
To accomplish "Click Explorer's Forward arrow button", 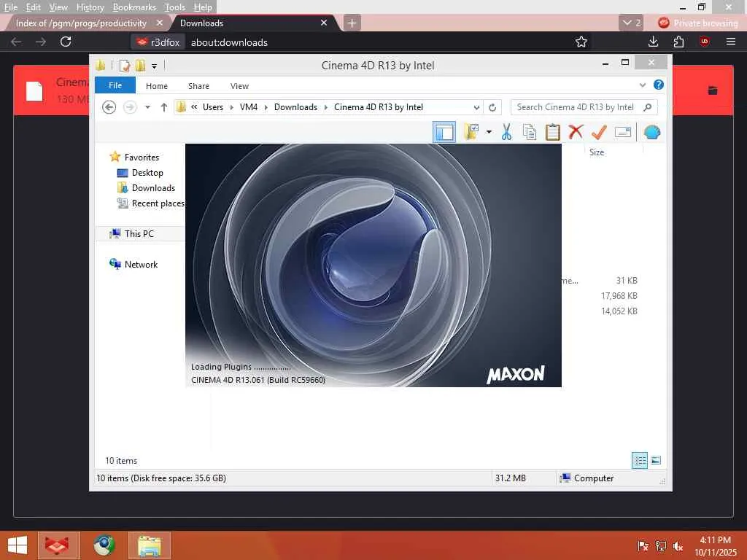I will 130,107.
